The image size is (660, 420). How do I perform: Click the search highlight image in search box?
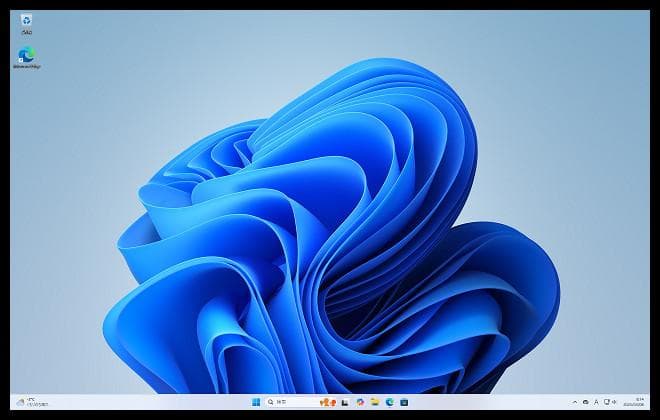click(326, 401)
